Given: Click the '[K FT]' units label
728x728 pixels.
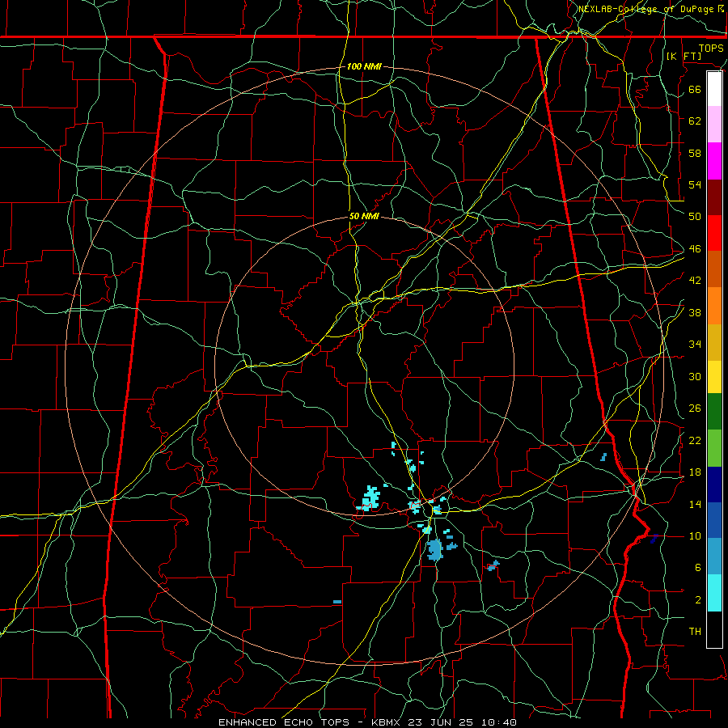Looking at the screenshot, I should coord(684,56).
